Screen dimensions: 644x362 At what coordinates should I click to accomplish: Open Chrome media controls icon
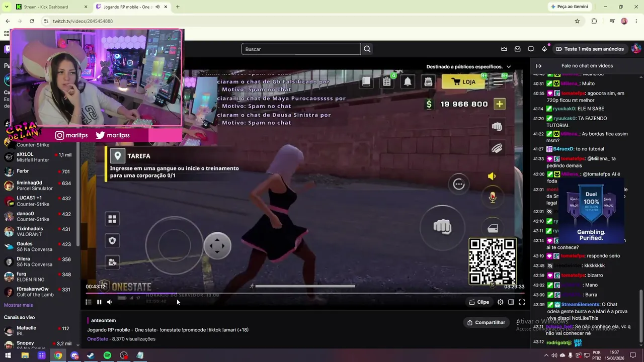point(612,21)
